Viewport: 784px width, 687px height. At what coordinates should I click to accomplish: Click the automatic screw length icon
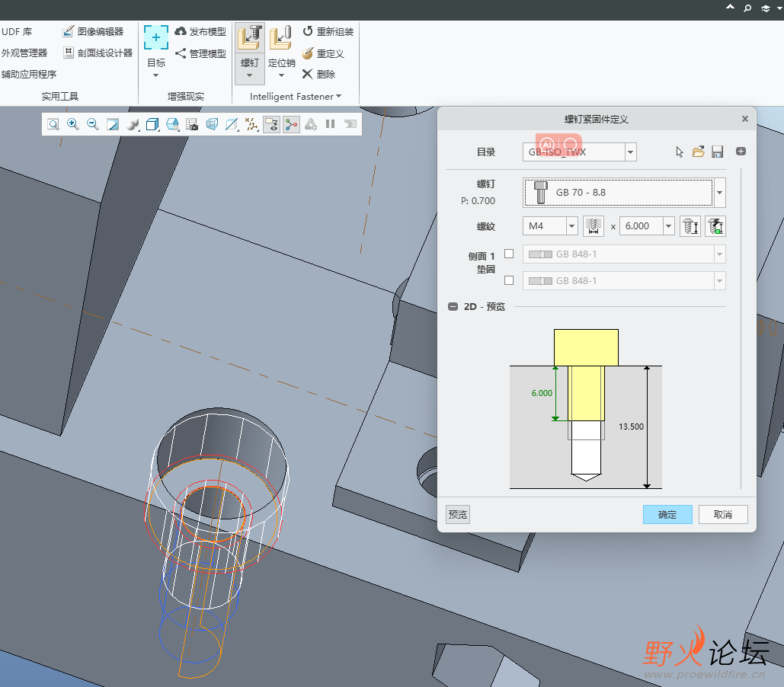pos(715,226)
